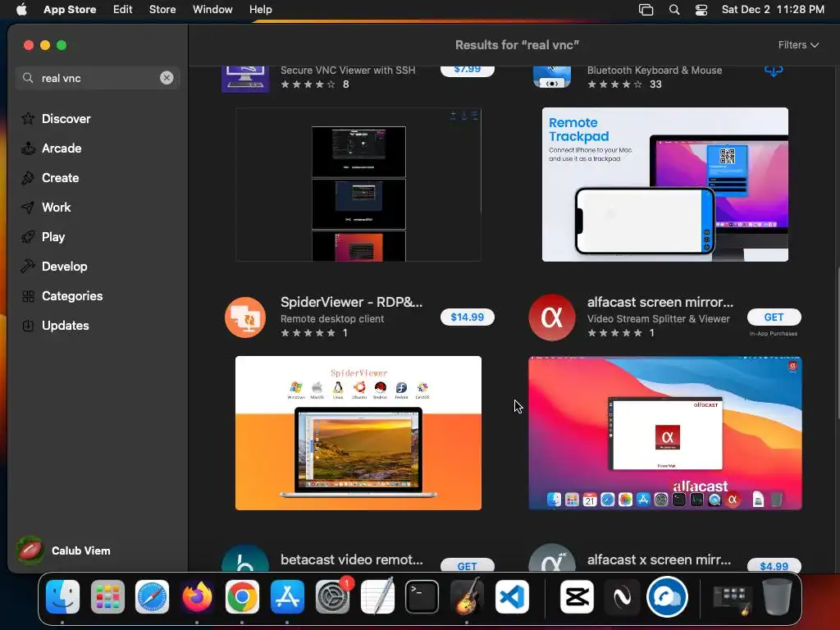Open alfacast x screen mirror app icon
The height and width of the screenshot is (630, 840).
pyautogui.click(x=552, y=558)
